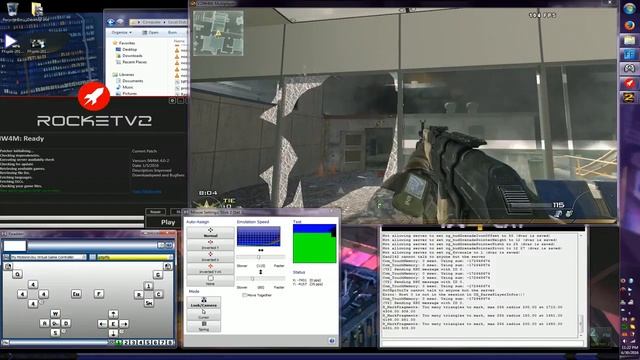Image resolution: width=640 pixels, height=360 pixels.
Task: Click the up arrow on right stick mapping
Action: (113, 314)
